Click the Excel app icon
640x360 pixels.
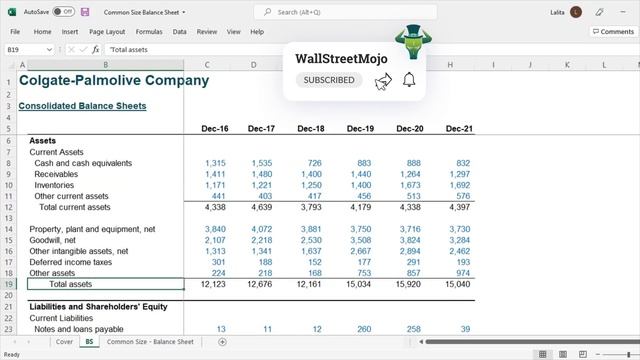pos(12,12)
